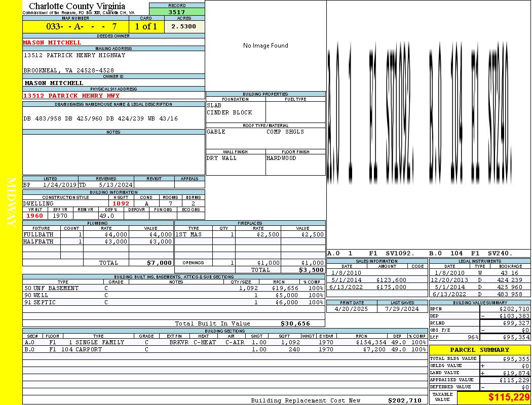Select the map number 033- -A- - - 7 field
This screenshot has height=405, width=532.
pos(76,26)
